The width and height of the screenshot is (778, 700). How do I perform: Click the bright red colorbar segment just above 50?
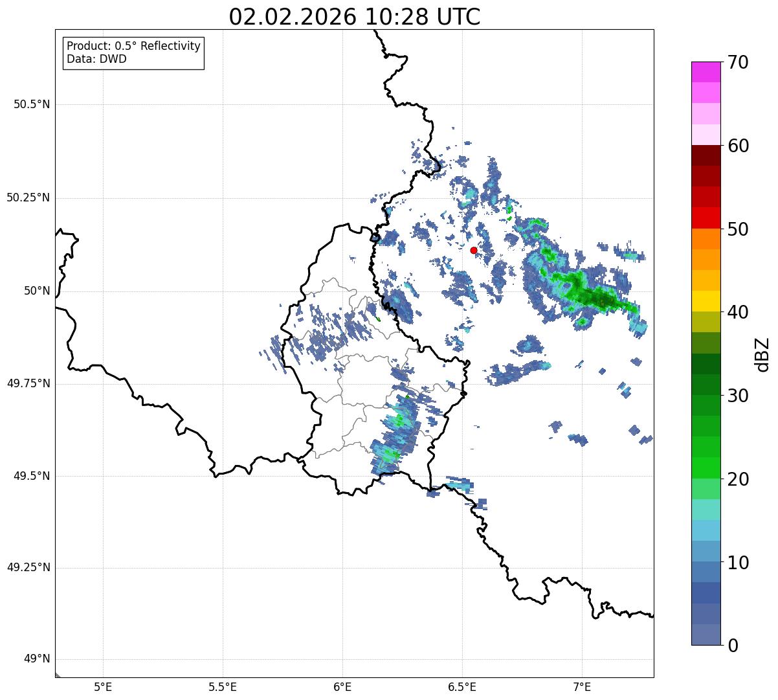click(706, 218)
